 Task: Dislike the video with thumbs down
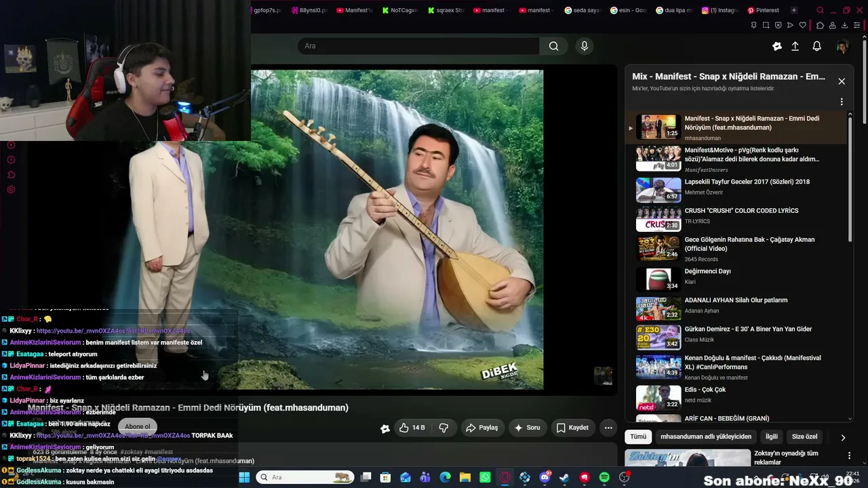click(x=444, y=428)
